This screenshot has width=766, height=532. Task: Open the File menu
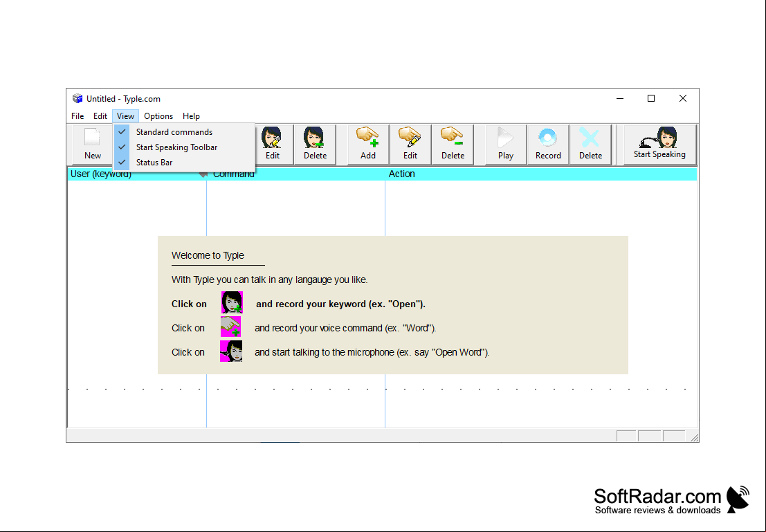point(77,116)
